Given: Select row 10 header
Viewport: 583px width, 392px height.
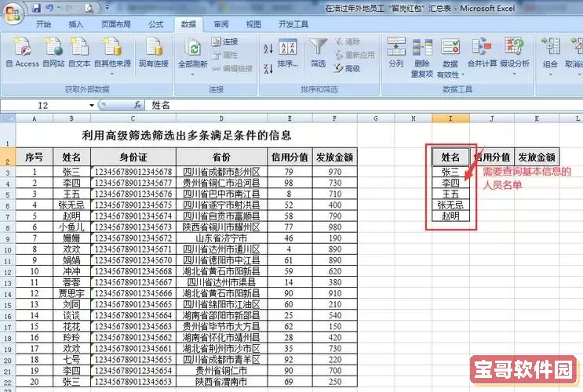Looking at the screenshot, I should (x=8, y=249).
